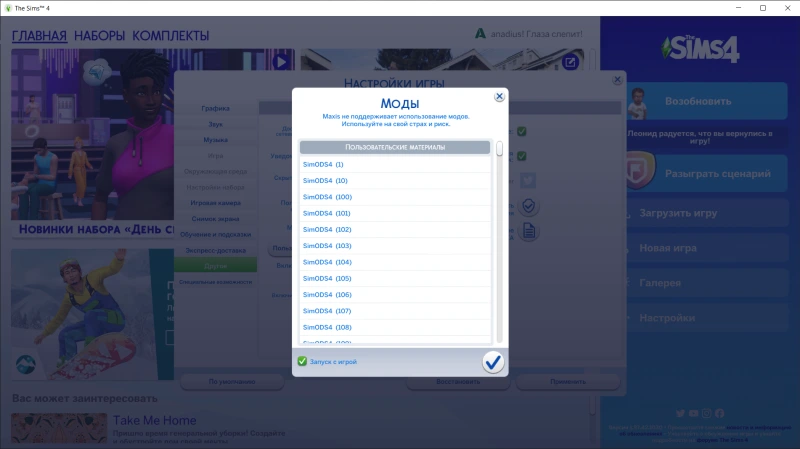Open Графика settings tab
This screenshot has width=800, height=449.
215,108
